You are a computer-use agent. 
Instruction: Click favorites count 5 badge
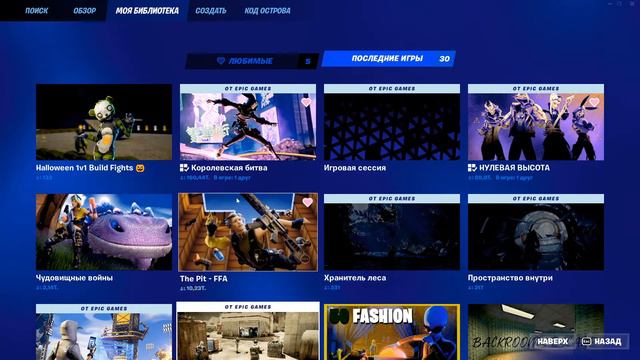tap(308, 61)
